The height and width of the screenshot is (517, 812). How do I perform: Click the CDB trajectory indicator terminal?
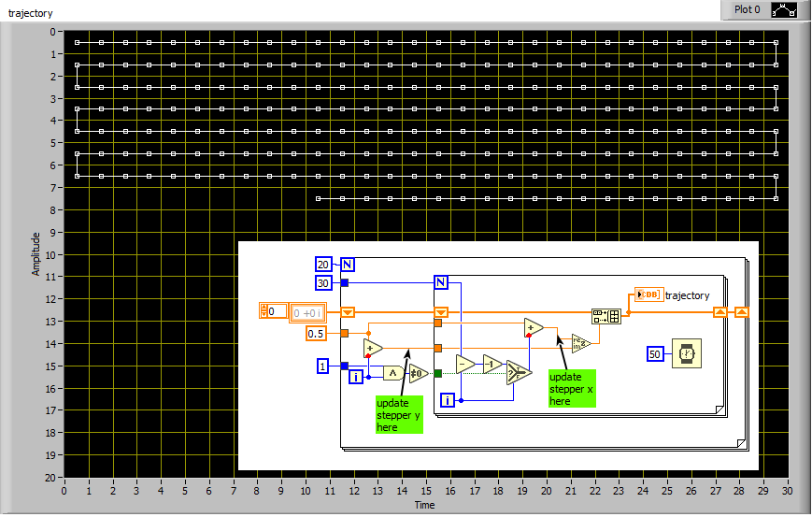[x=648, y=294]
